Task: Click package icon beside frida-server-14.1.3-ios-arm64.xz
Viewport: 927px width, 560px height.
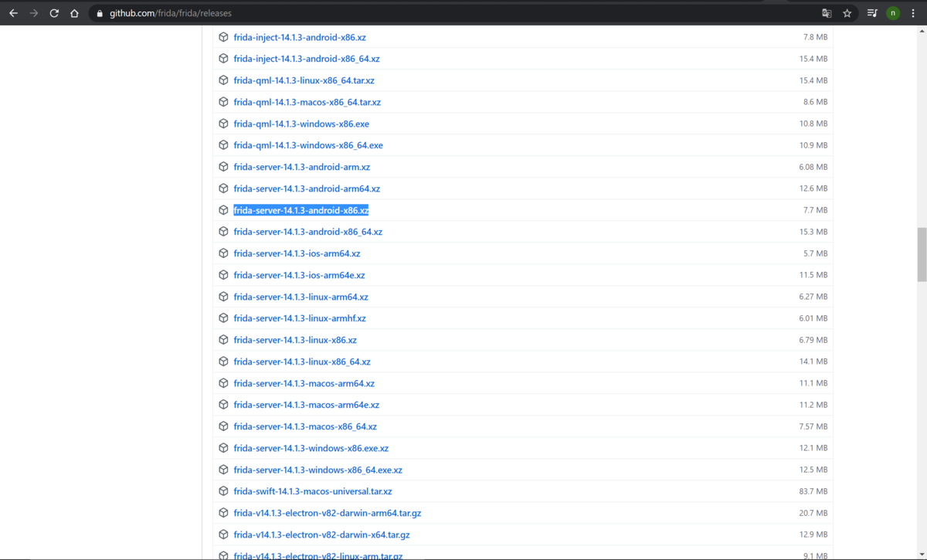Action: [223, 253]
